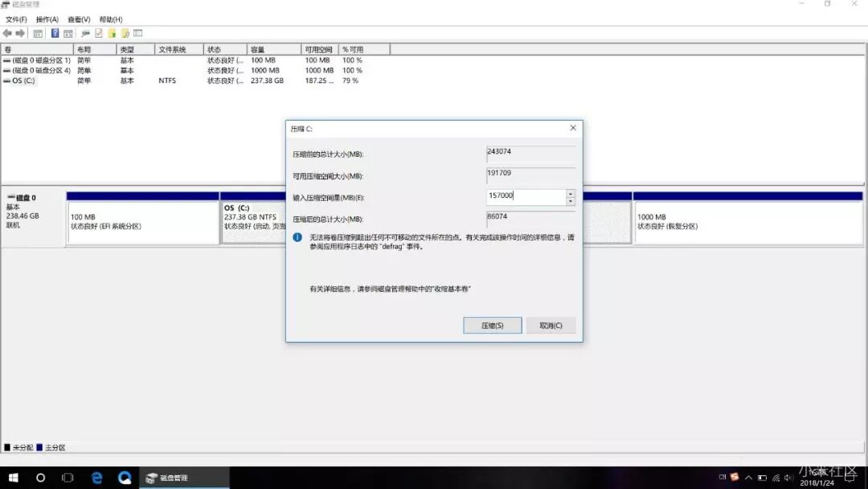Image resolution: width=868 pixels, height=489 pixels.
Task: Click the 磁盘管理 taskbar button
Action: [x=184, y=478]
